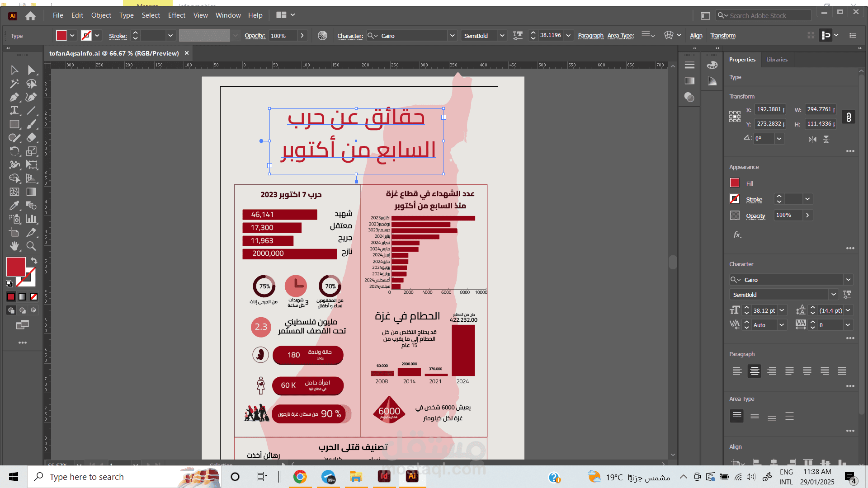Viewport: 868px width, 488px height.
Task: Select the Type tool
Action: tap(14, 110)
